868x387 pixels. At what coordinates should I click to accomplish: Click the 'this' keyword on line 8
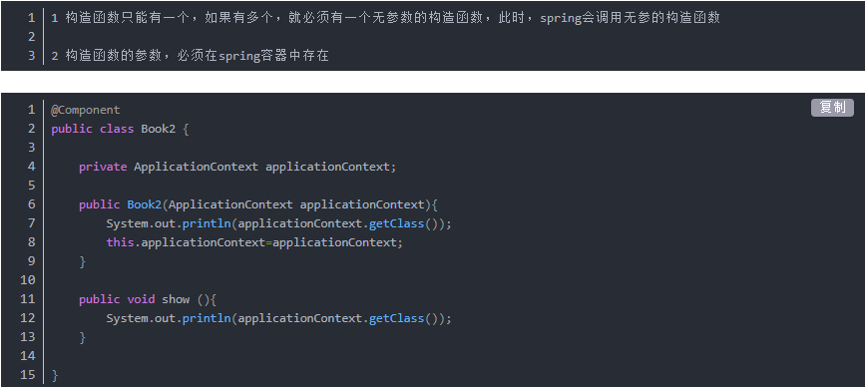(120, 242)
